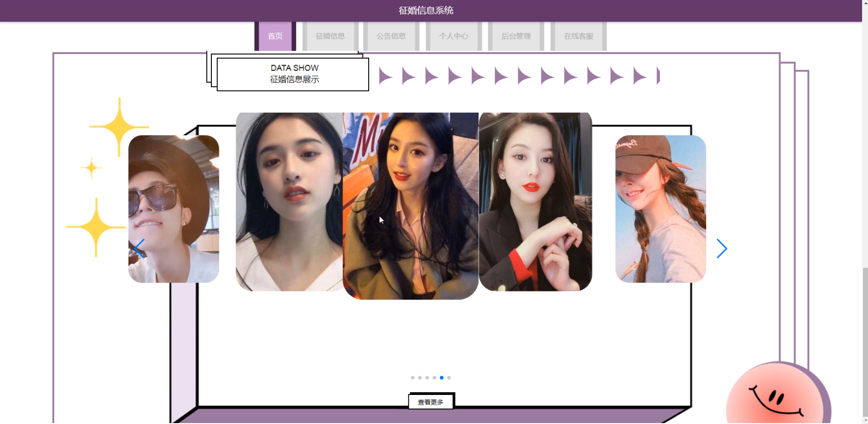Click the scrollbar down arrow
This screenshot has width=868, height=424.
click(x=865, y=420)
